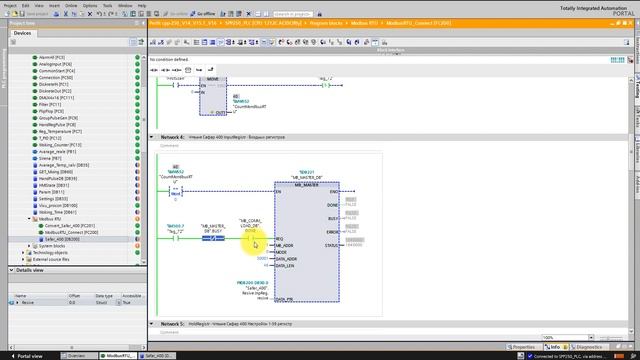The width and height of the screenshot is (640, 360).
Task: Click inside the Search in project field
Action: point(293,14)
